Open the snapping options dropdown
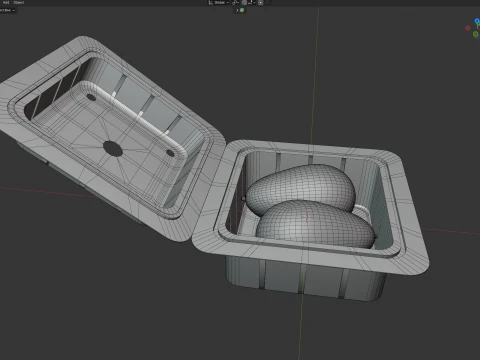This screenshot has width=480, height=360. pyautogui.click(x=252, y=2)
